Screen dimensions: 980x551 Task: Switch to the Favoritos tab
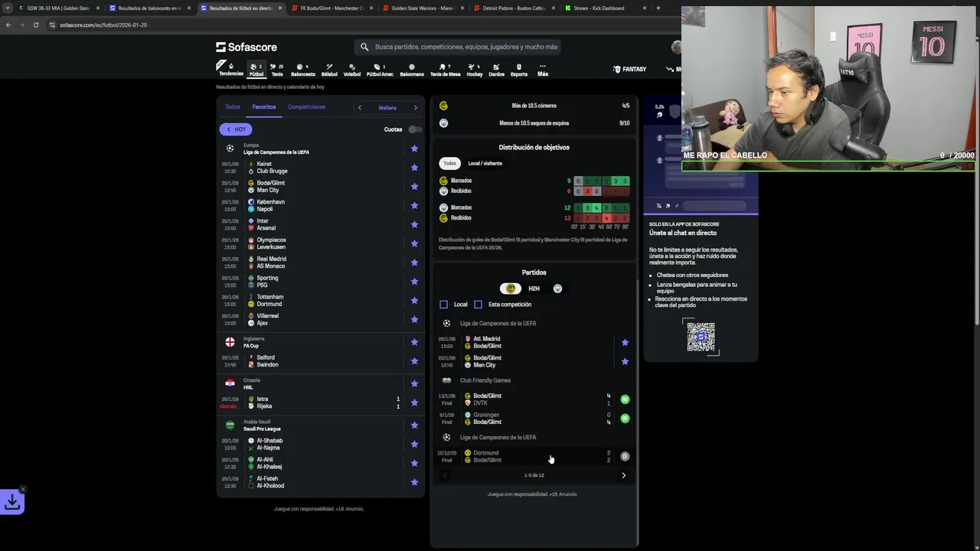coord(264,107)
